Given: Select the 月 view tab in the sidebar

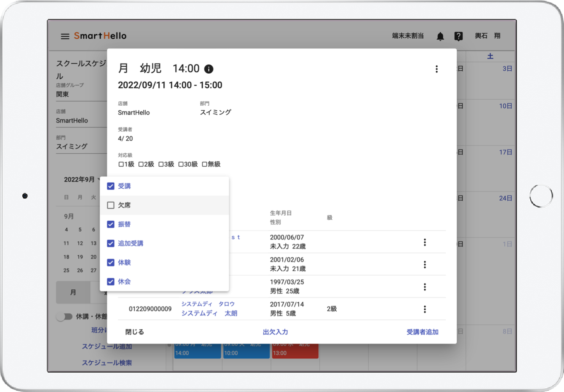Looking at the screenshot, I should (x=73, y=292).
